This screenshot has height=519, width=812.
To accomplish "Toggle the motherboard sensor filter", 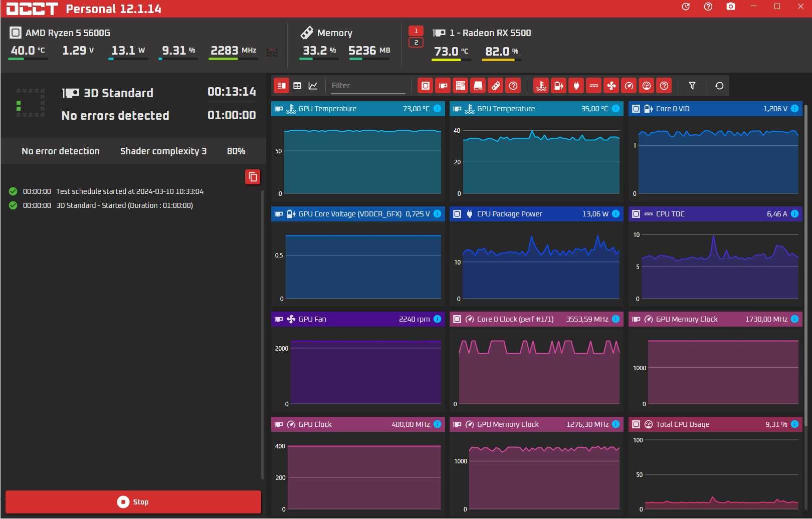I will 461,86.
